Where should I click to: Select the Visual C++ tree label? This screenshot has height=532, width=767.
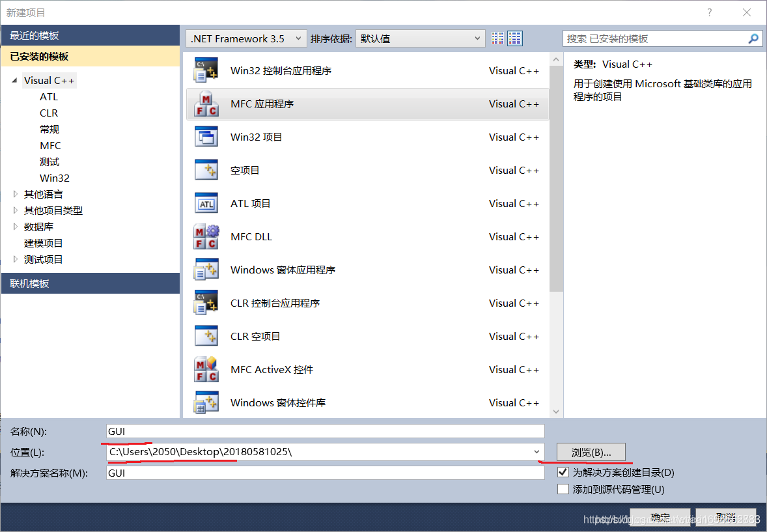pyautogui.click(x=49, y=80)
